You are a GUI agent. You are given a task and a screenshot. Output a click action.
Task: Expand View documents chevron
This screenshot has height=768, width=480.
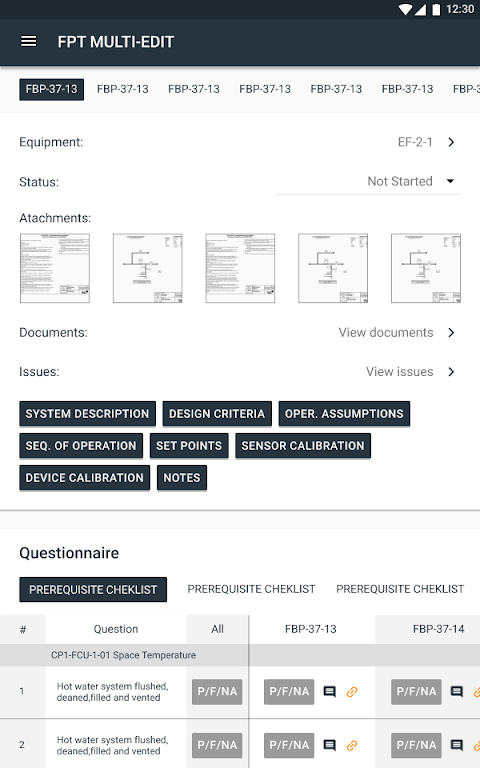click(451, 333)
